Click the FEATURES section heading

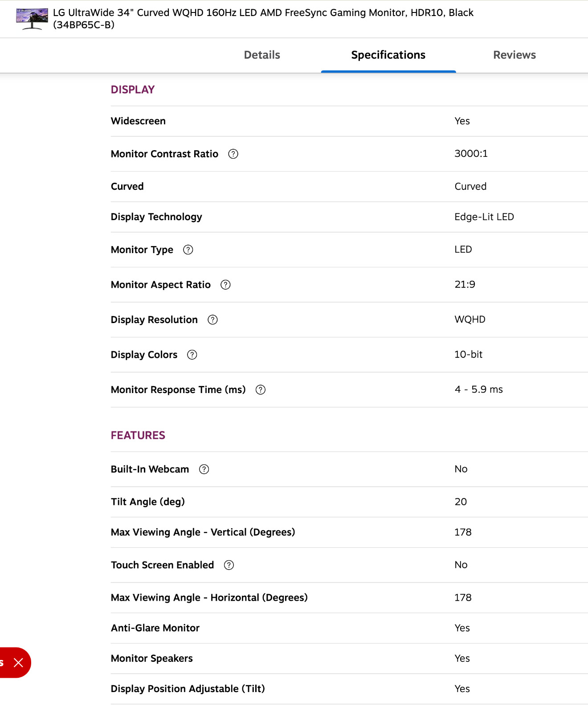click(138, 435)
